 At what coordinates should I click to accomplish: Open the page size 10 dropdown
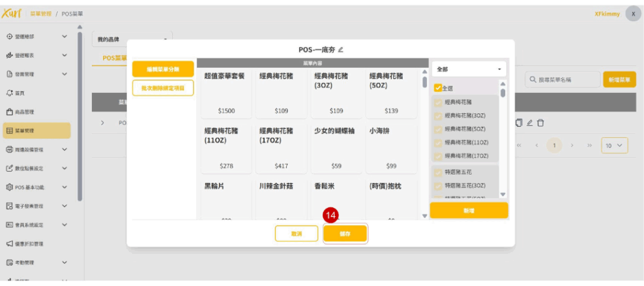(x=614, y=145)
